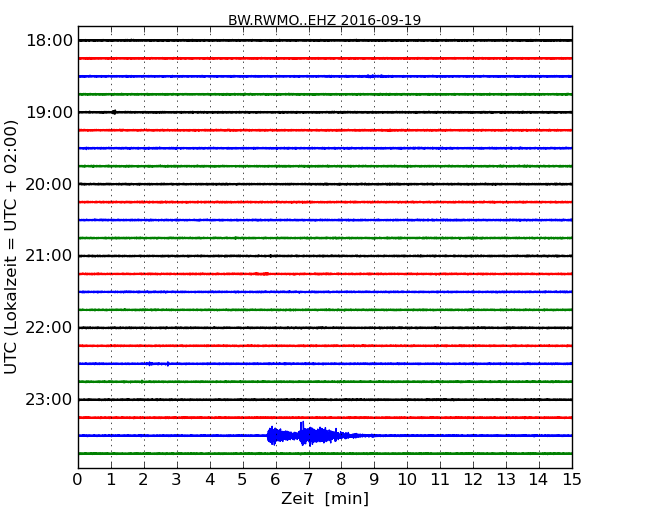650x520 pixels.
Task: Click the x-axis tick label 4
Action: point(210,480)
